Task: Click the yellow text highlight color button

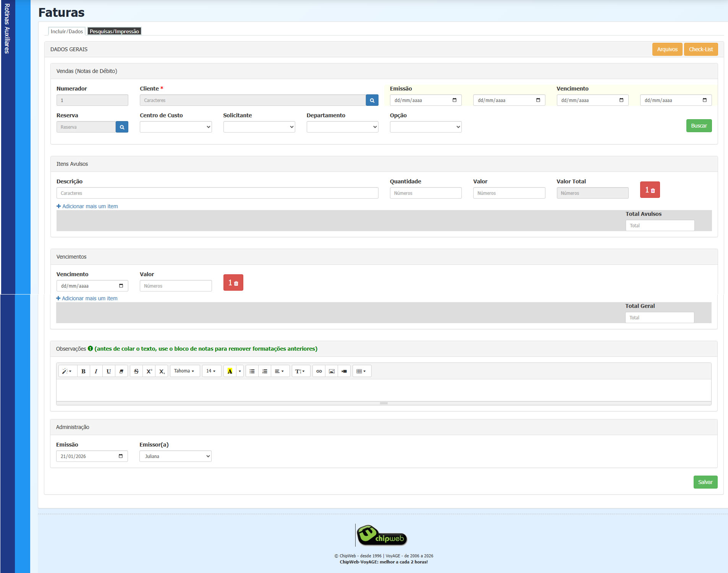Action: [x=230, y=371]
